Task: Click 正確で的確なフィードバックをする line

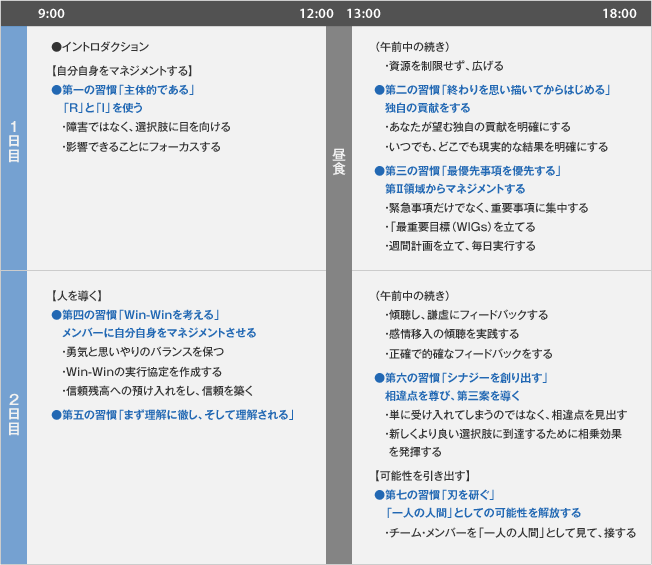Action: [469, 354]
